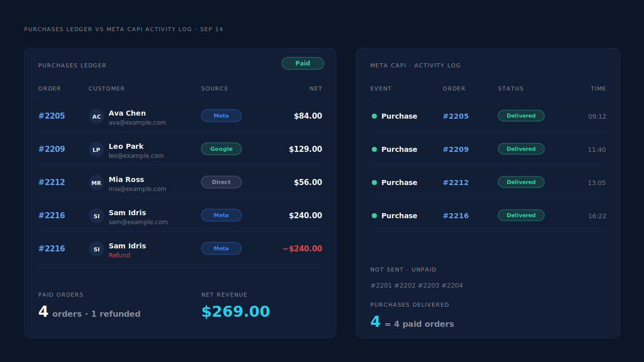
Task: Click the customer name Ava Chen
Action: coord(127,113)
